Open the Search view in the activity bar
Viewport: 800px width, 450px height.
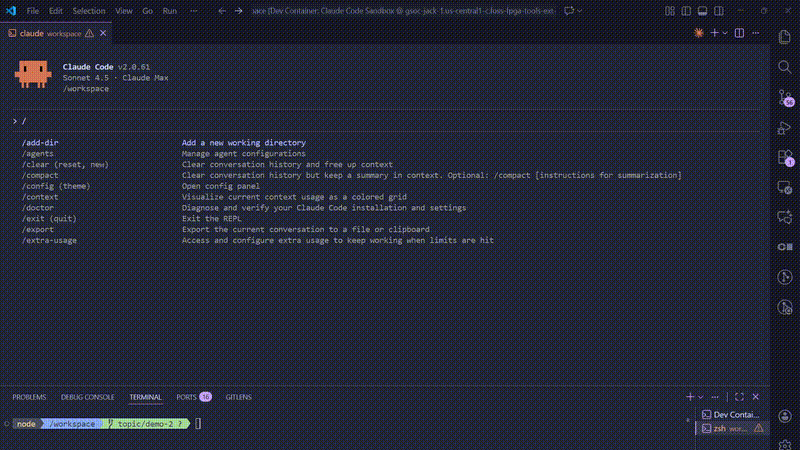click(785, 67)
